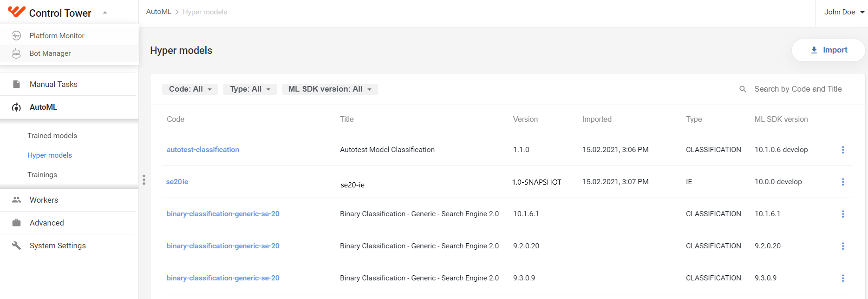868x299 pixels.
Task: Click Autotest Model Classification title cell
Action: [x=387, y=150]
